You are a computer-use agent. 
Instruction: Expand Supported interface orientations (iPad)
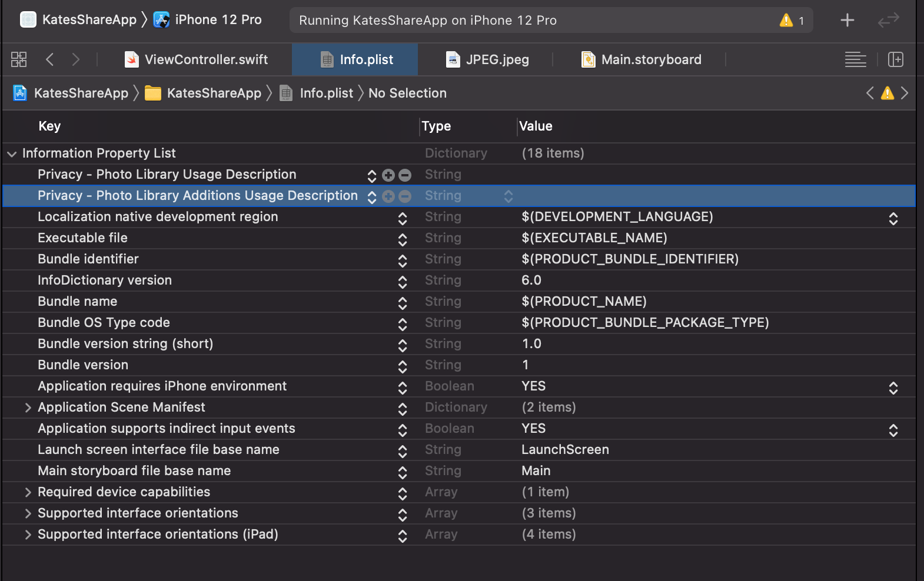tap(28, 535)
